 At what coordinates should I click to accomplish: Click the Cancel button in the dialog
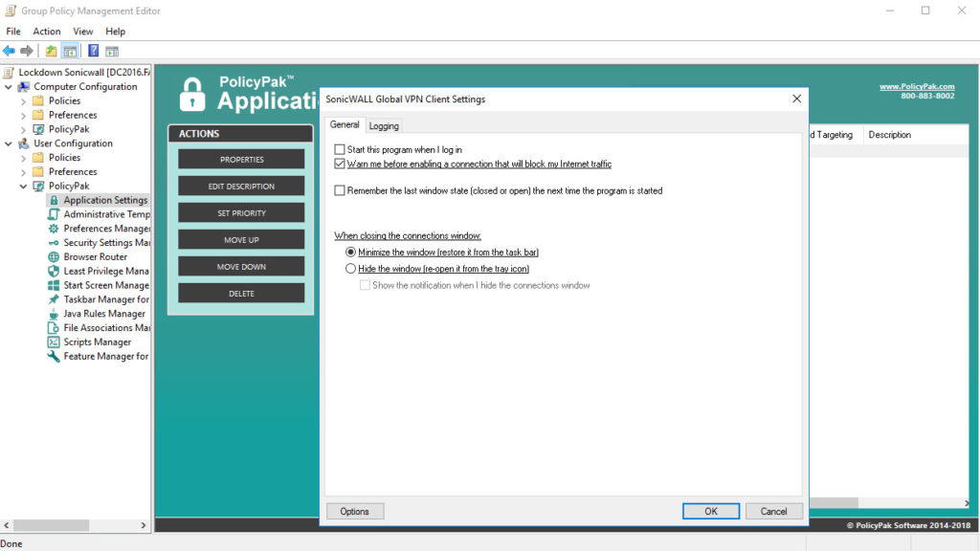773,511
